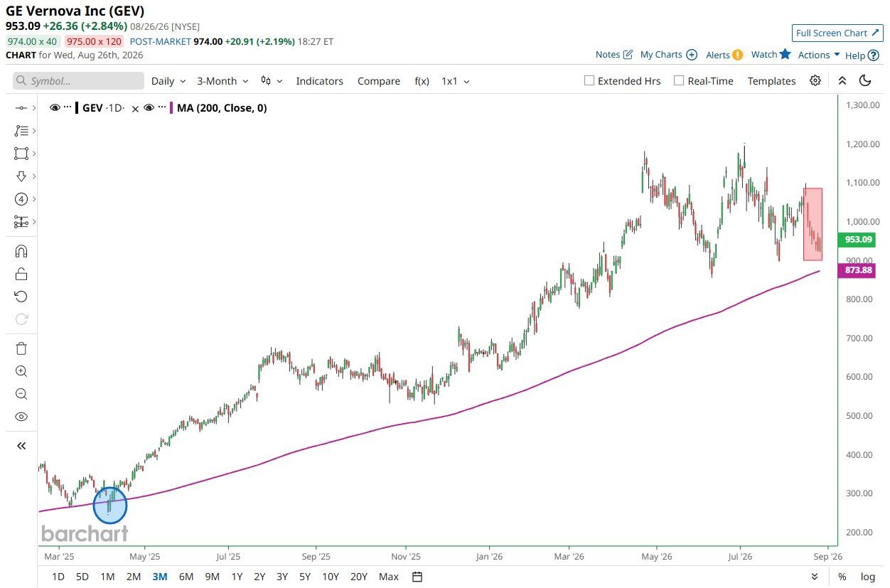Toggle the magnet snap mode

(x=21, y=251)
